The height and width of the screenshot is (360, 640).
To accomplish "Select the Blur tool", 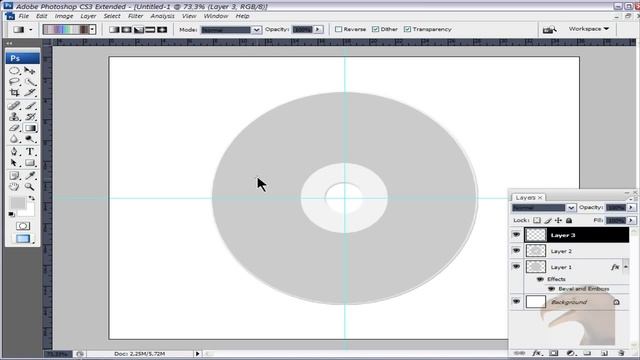I will [x=14, y=139].
